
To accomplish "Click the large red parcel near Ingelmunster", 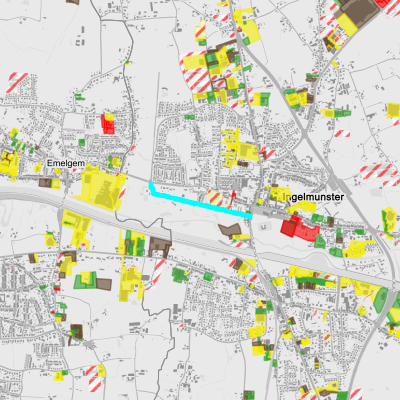I will [x=299, y=229].
